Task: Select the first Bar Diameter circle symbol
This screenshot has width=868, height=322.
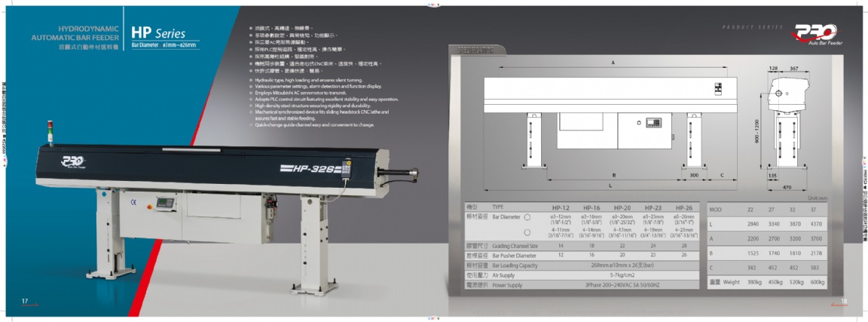Action: 527,217
